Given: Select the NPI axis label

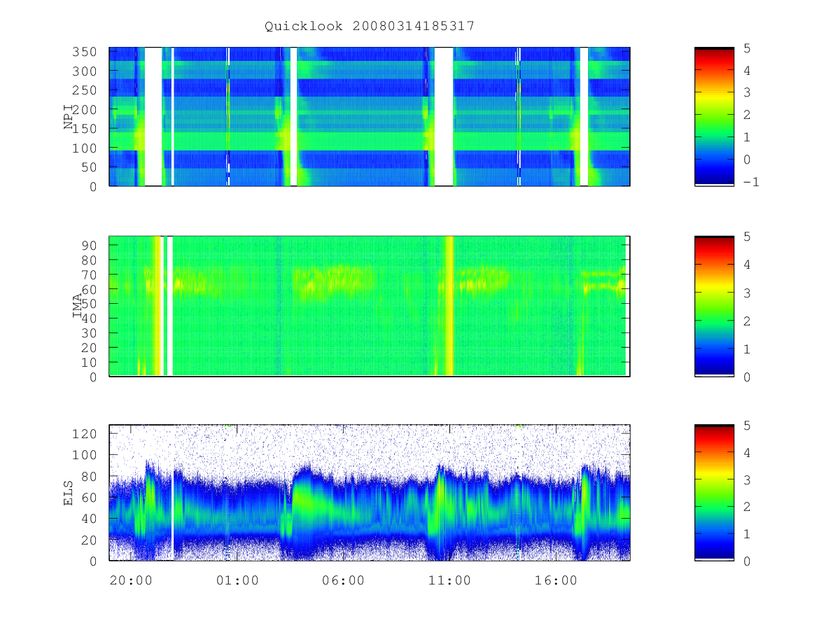Looking at the screenshot, I should [69, 117].
